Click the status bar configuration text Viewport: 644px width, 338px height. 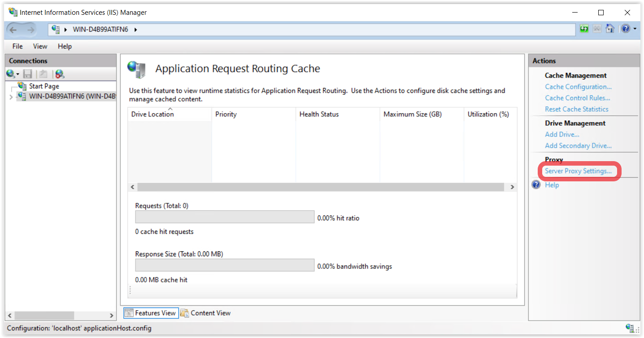click(79, 328)
